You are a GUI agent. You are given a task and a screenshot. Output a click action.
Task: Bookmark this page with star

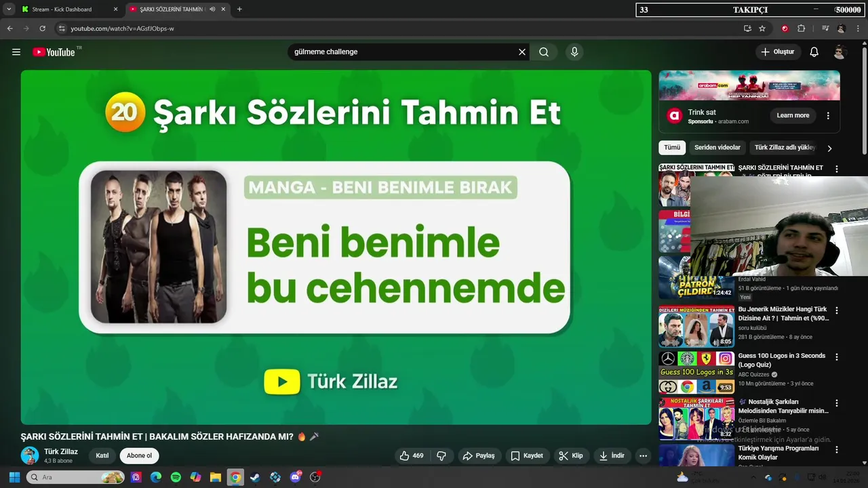point(762,28)
